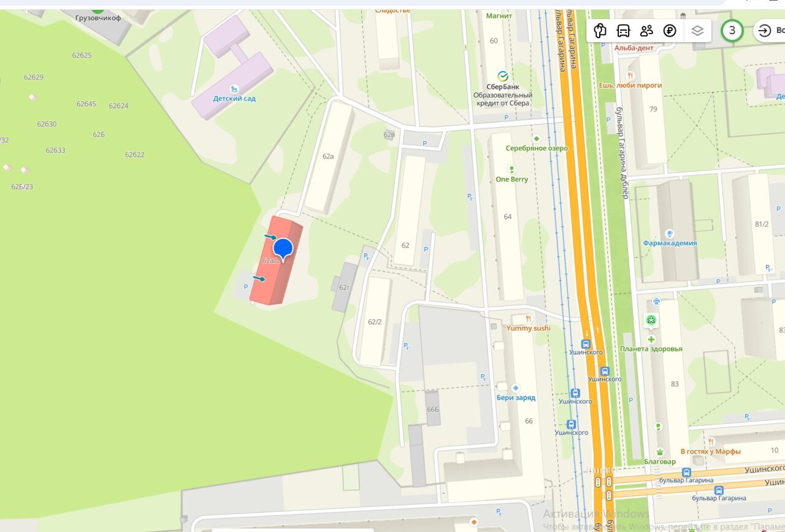Viewport: 785px width, 532px height.
Task: Open the Фармакадемия pharmacy marker
Action: pyautogui.click(x=670, y=233)
